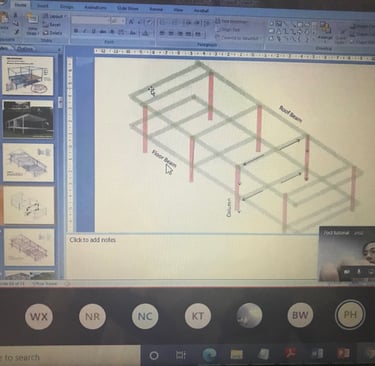Toggle Underline formatting

pyautogui.click(x=94, y=32)
